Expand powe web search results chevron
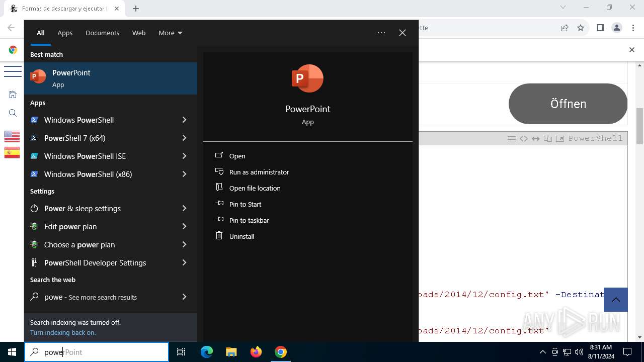Image resolution: width=644 pixels, height=362 pixels. click(x=184, y=297)
